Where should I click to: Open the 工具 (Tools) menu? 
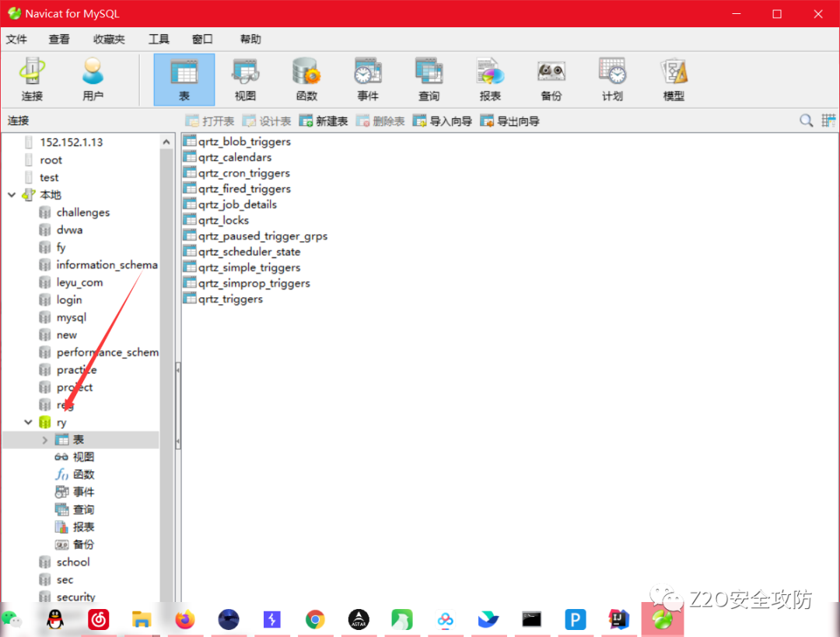(159, 39)
